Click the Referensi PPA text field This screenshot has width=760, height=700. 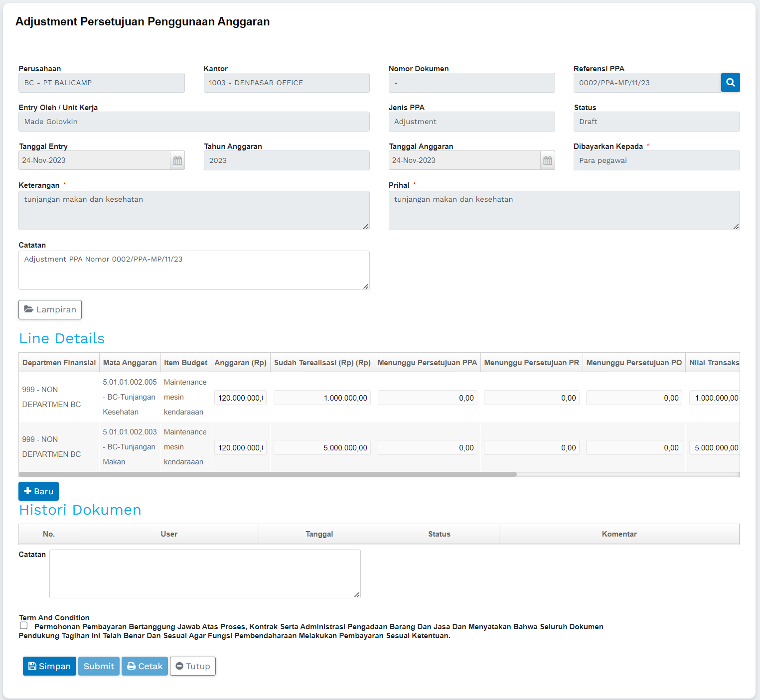646,83
